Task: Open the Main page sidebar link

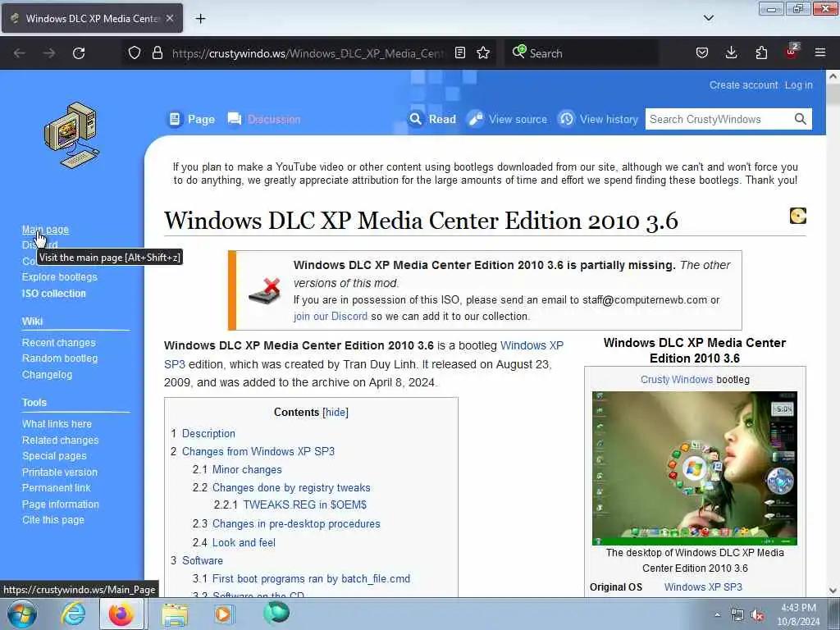Action: tap(45, 230)
